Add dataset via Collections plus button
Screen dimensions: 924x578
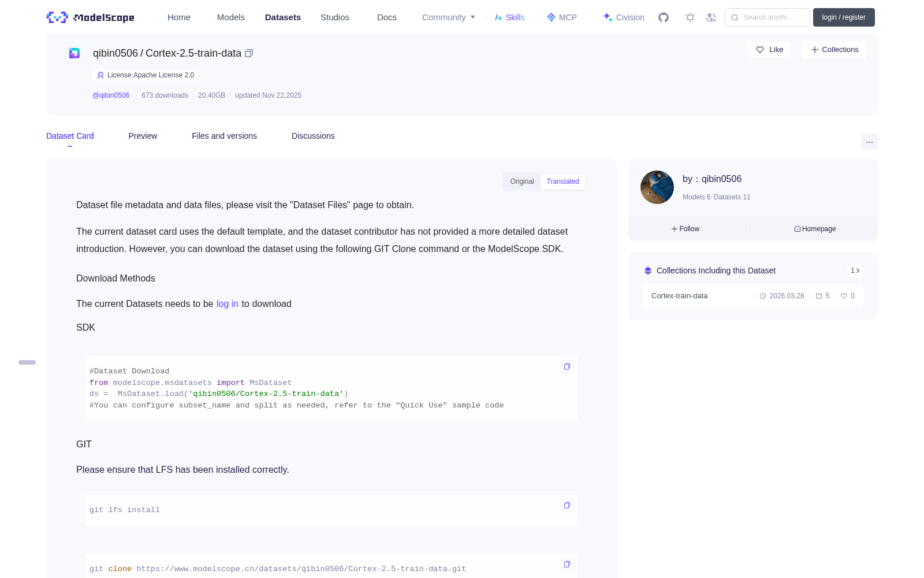pyautogui.click(x=834, y=50)
